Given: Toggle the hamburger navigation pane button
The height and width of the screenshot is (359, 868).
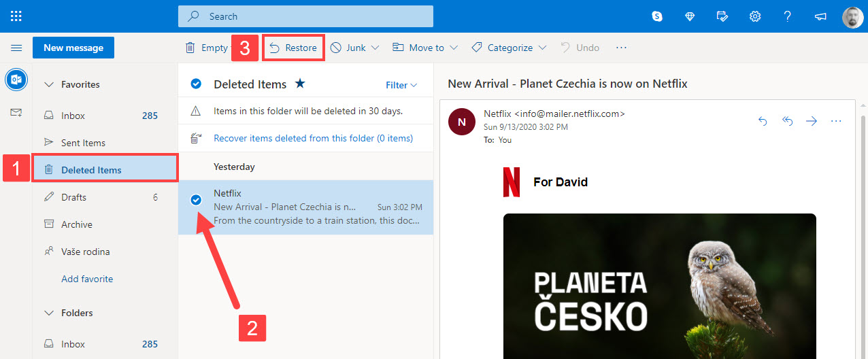Looking at the screenshot, I should (x=16, y=48).
